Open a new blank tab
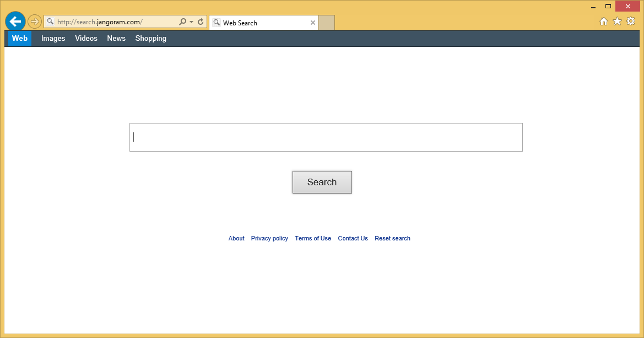644x338 pixels. tap(327, 23)
